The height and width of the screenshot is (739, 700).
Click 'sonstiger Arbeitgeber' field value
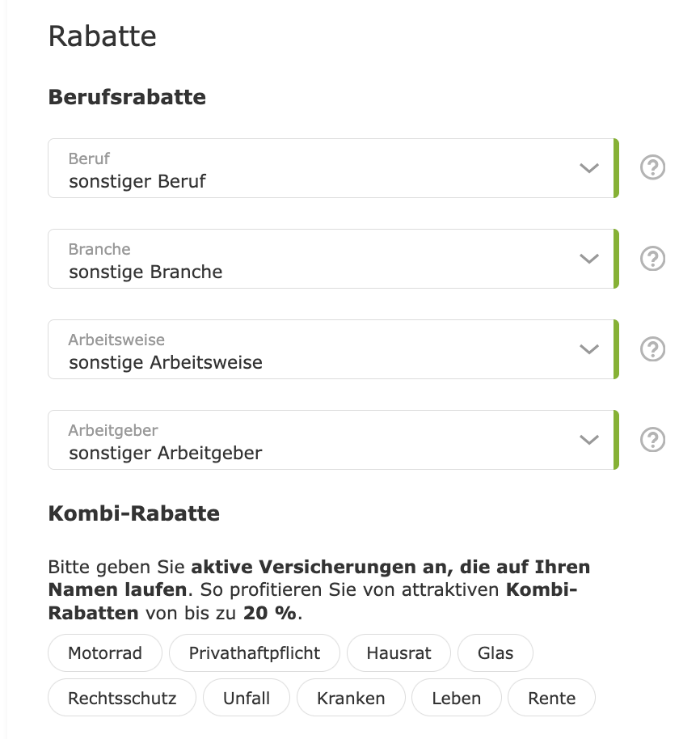click(x=166, y=453)
